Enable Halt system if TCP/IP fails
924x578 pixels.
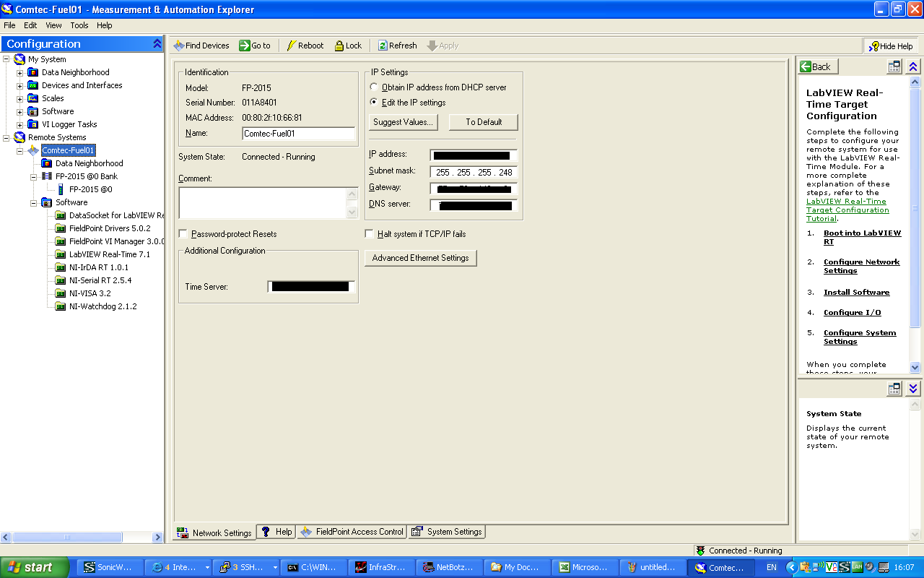[x=369, y=234]
